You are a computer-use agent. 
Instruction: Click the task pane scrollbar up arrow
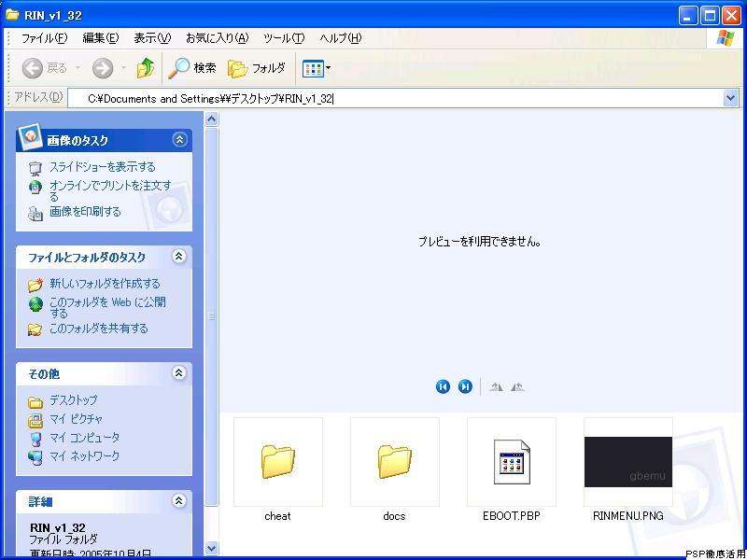click(x=212, y=119)
